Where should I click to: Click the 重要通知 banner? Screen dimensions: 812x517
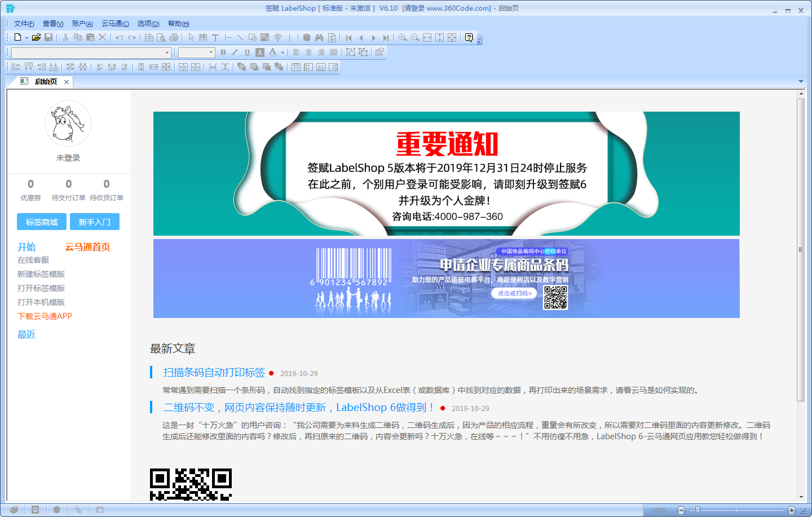[447, 174]
